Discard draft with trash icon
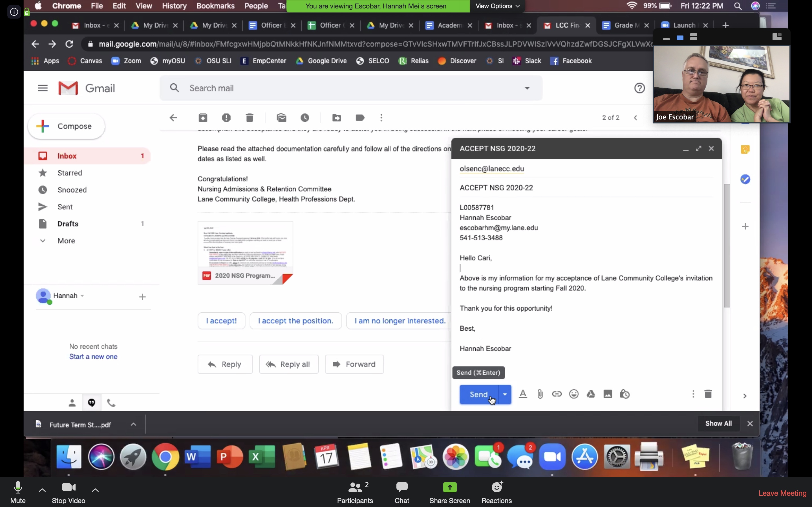The image size is (812, 507). point(708,394)
